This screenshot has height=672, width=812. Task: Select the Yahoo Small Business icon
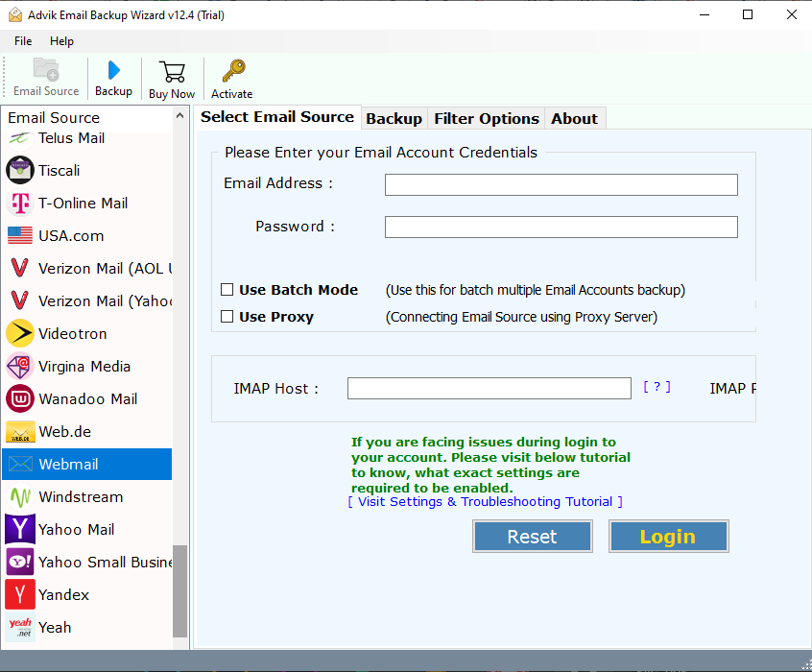[20, 562]
